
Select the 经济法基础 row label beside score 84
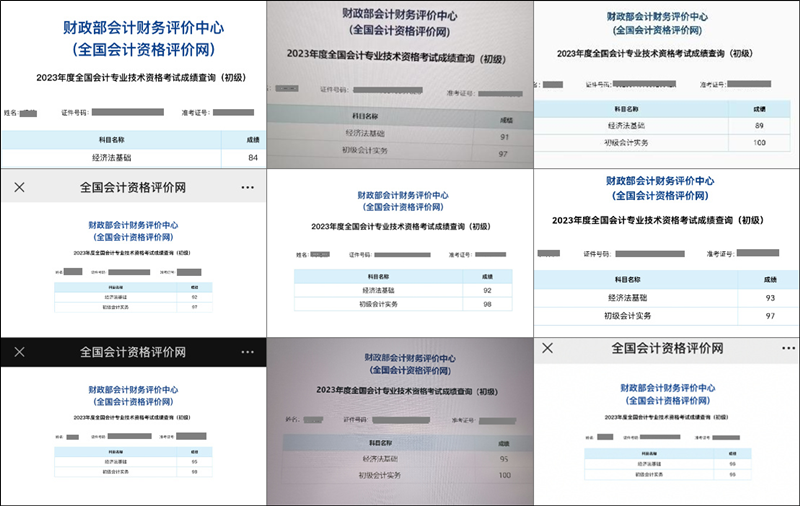click(x=111, y=158)
